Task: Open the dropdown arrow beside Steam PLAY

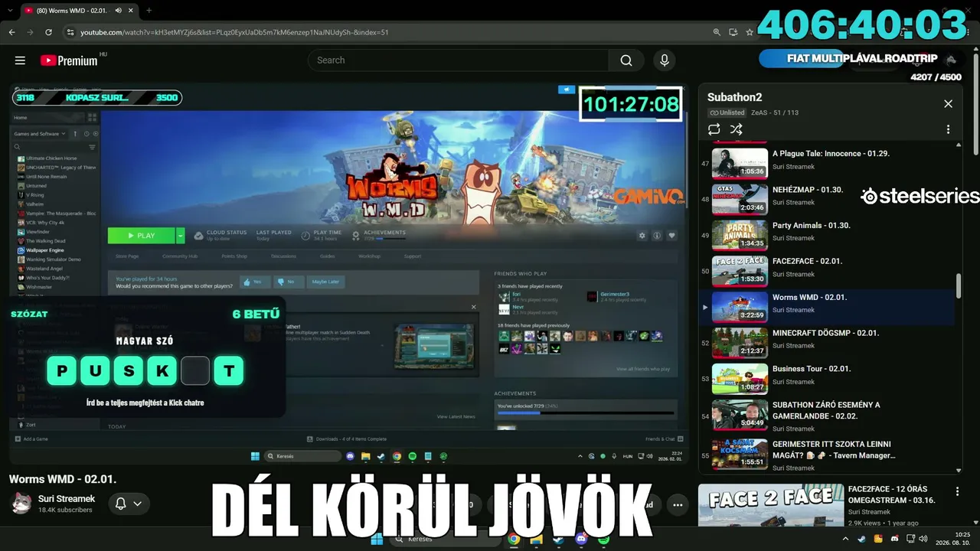Action: [181, 236]
